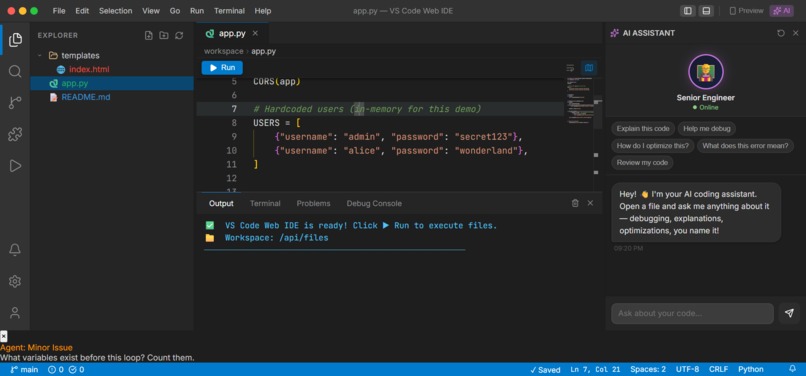This screenshot has width=806, height=376.
Task: Click 'Review my code' suggestion
Action: pos(642,163)
